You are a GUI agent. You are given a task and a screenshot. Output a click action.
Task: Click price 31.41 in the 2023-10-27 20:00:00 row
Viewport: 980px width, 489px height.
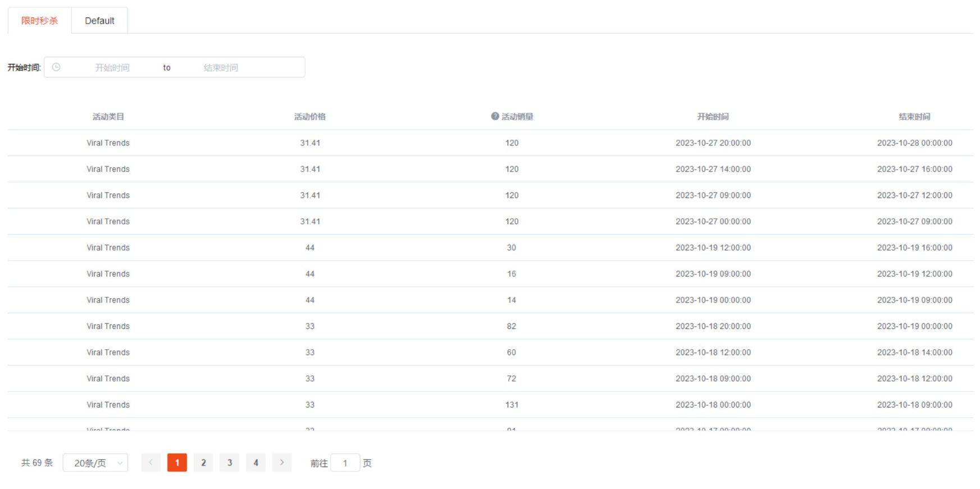(x=310, y=143)
